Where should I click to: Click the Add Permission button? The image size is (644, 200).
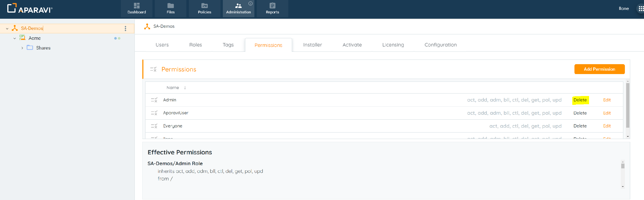[599, 69]
